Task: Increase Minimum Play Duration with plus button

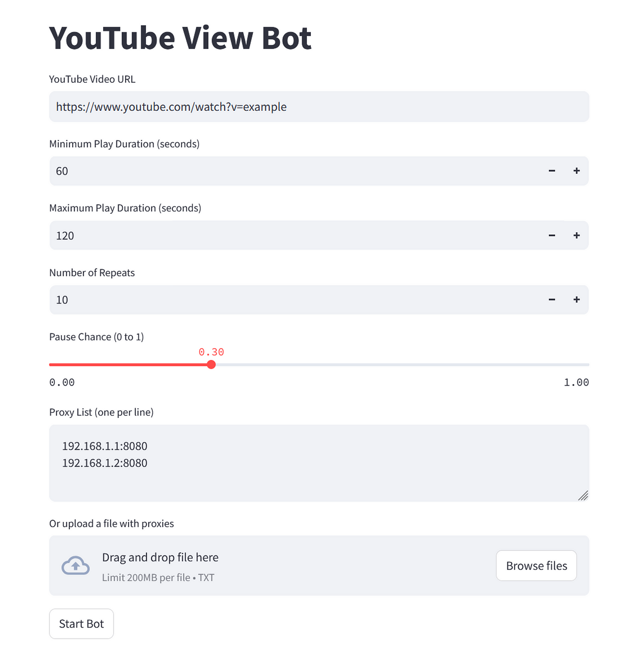Action: pyautogui.click(x=576, y=171)
